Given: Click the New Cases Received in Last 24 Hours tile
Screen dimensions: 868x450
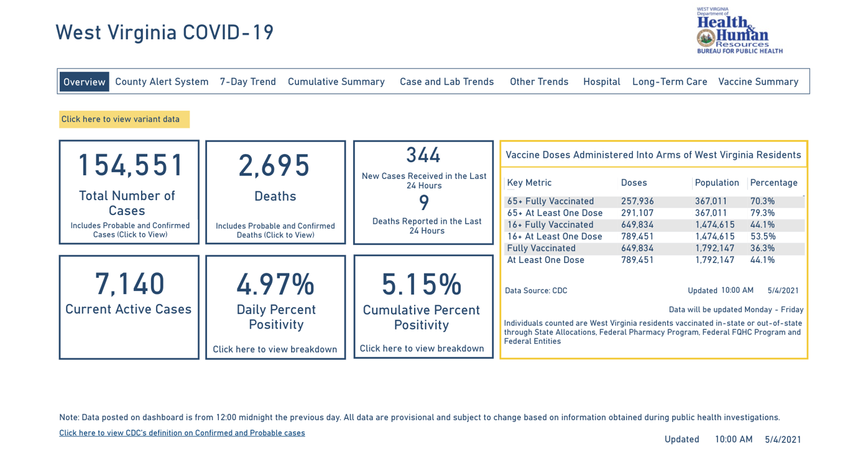Looking at the screenshot, I should tap(423, 192).
